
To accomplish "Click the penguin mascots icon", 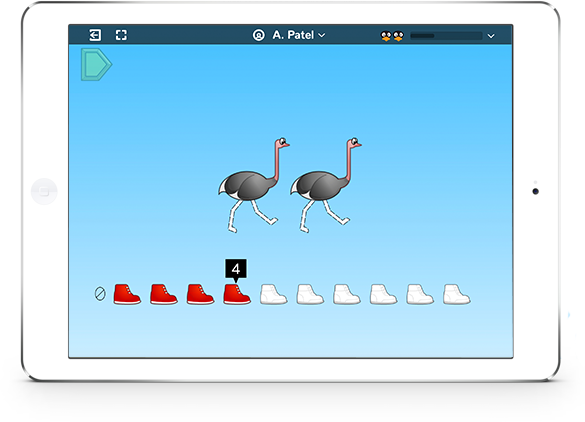I will (x=392, y=36).
